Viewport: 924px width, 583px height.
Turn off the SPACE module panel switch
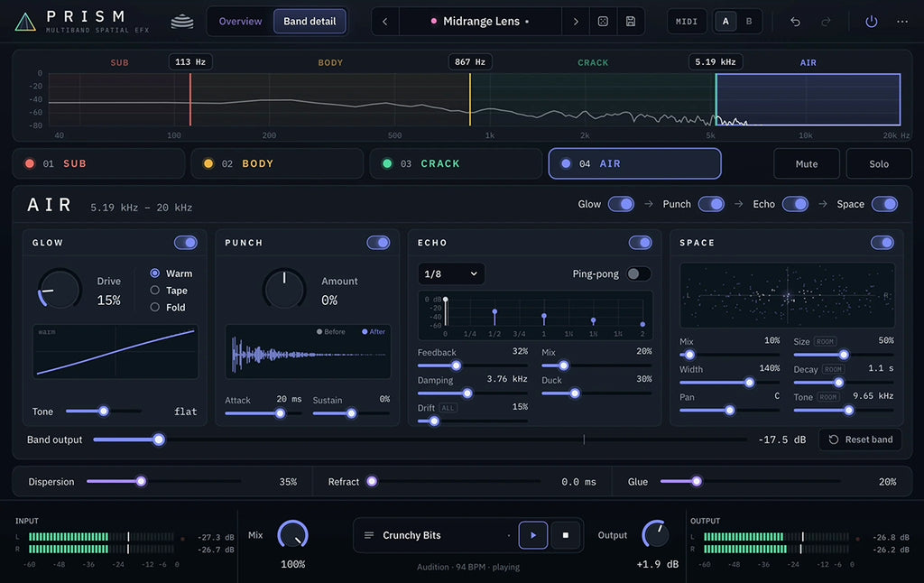point(882,242)
